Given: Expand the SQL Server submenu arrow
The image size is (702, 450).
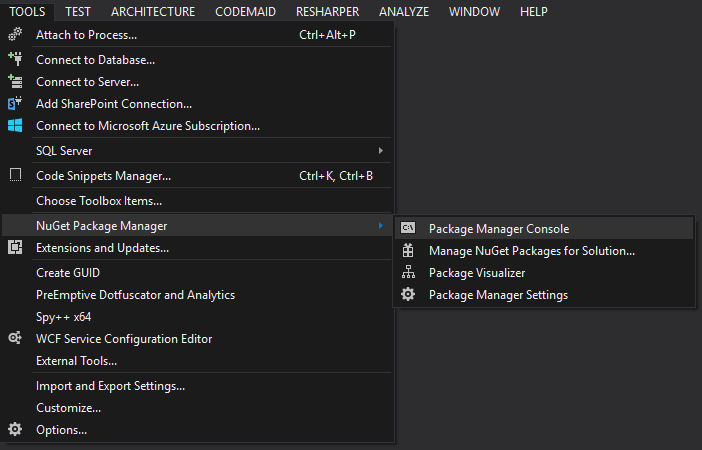Looking at the screenshot, I should pos(380,150).
